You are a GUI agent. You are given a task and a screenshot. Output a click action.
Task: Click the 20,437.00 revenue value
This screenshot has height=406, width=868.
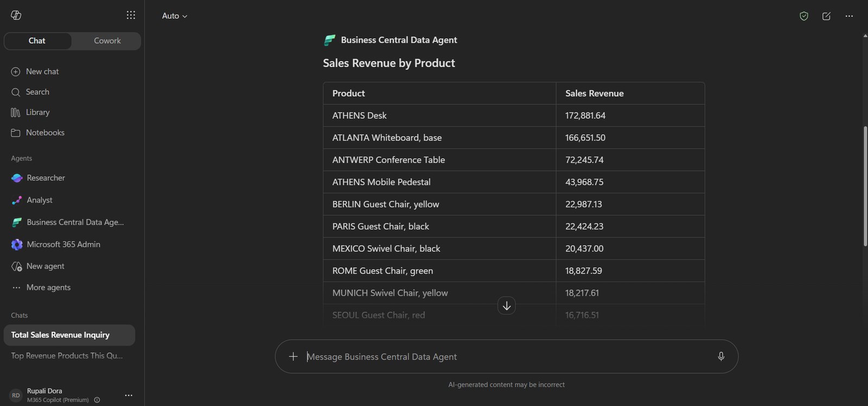point(584,249)
